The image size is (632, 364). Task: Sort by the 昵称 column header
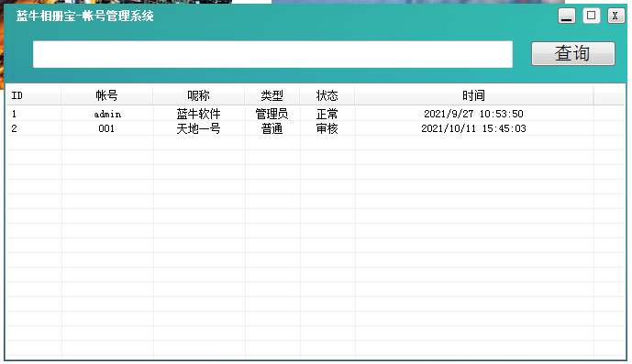pyautogui.click(x=199, y=95)
